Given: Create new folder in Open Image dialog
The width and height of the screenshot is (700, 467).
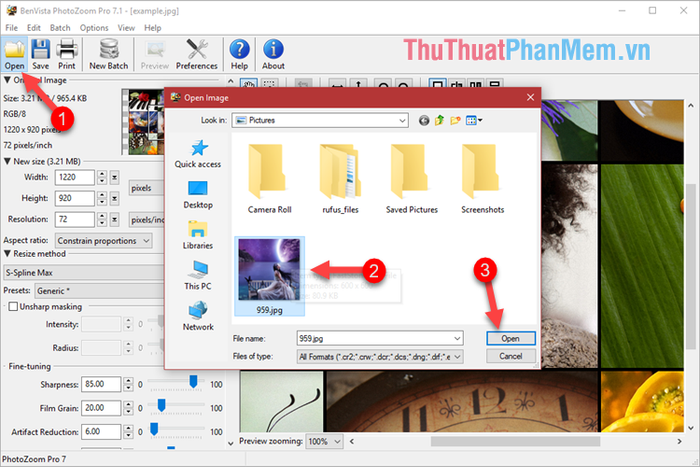Looking at the screenshot, I should tap(455, 120).
